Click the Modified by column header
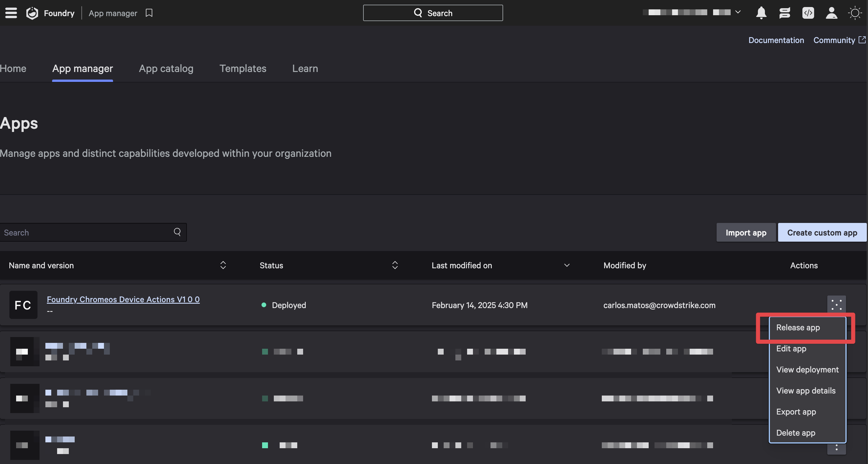The image size is (868, 464). coord(625,265)
